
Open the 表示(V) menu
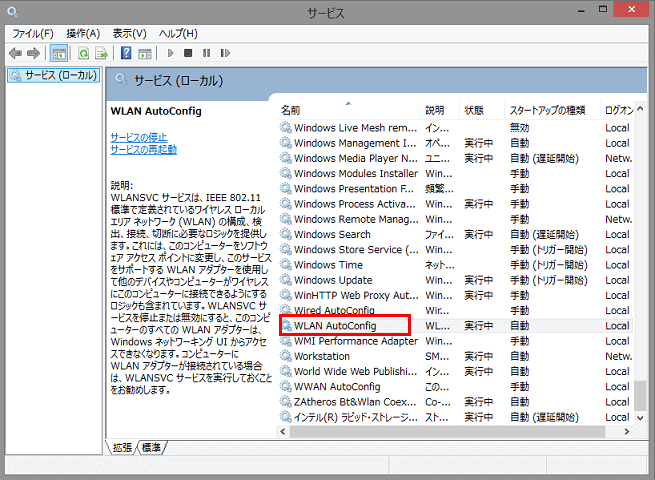(129, 33)
